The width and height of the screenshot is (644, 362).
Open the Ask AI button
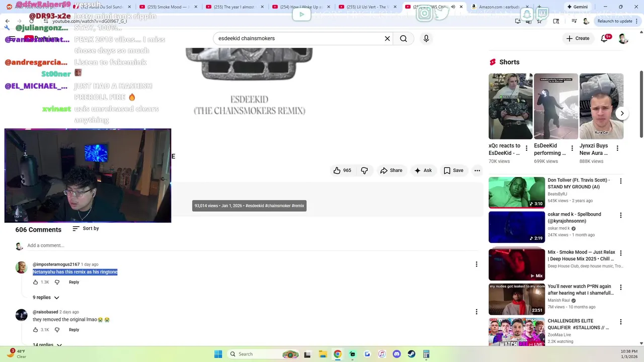423,170
